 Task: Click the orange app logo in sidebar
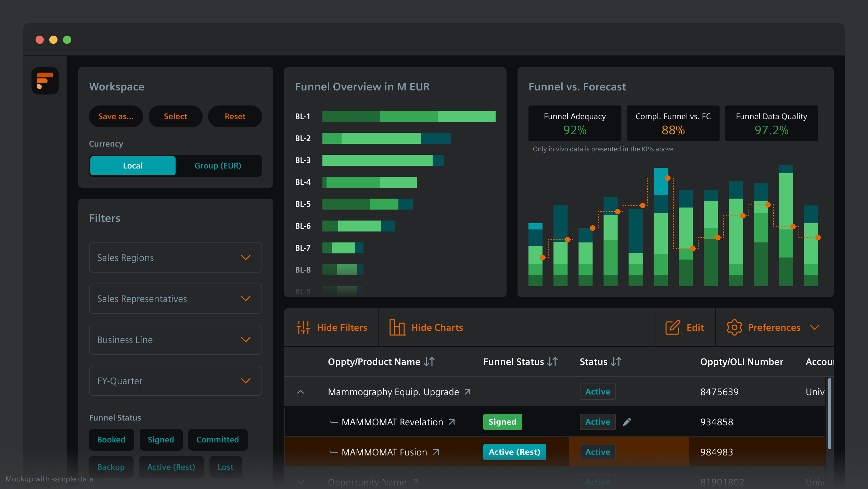(45, 81)
